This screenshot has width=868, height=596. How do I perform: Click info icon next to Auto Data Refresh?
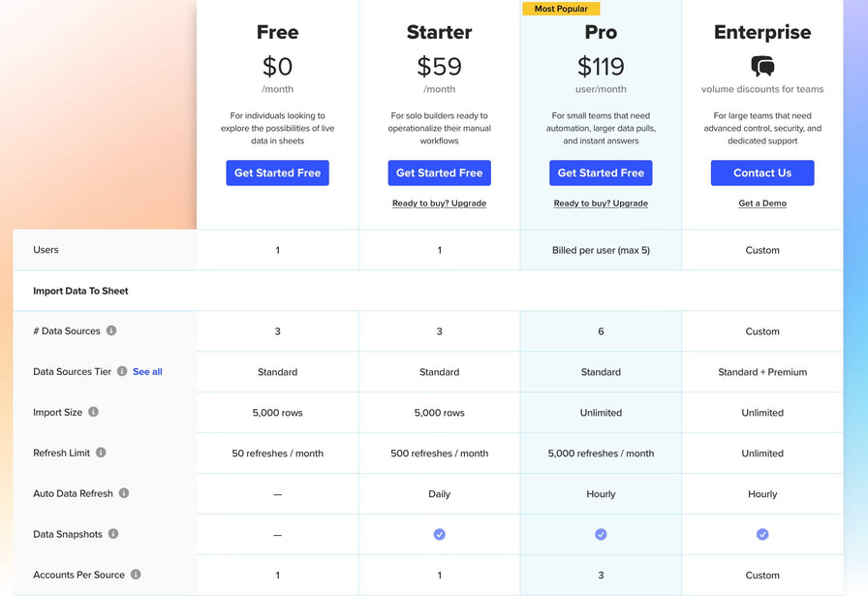click(124, 493)
